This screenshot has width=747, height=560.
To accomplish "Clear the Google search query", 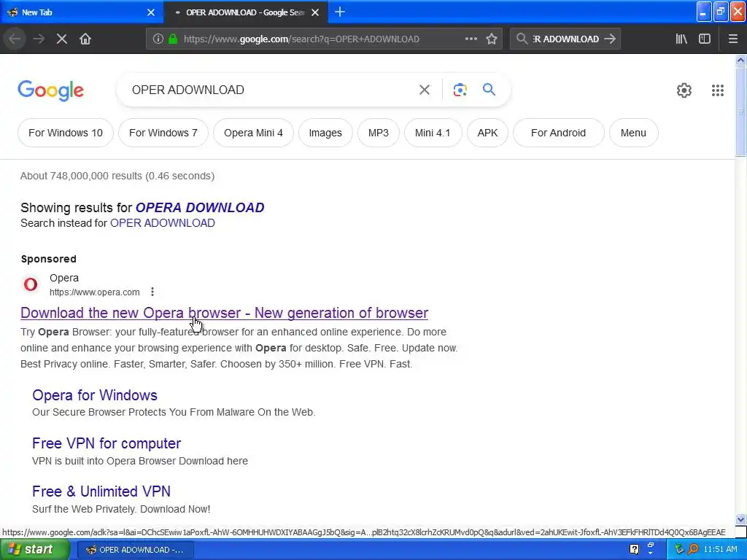I will point(424,90).
